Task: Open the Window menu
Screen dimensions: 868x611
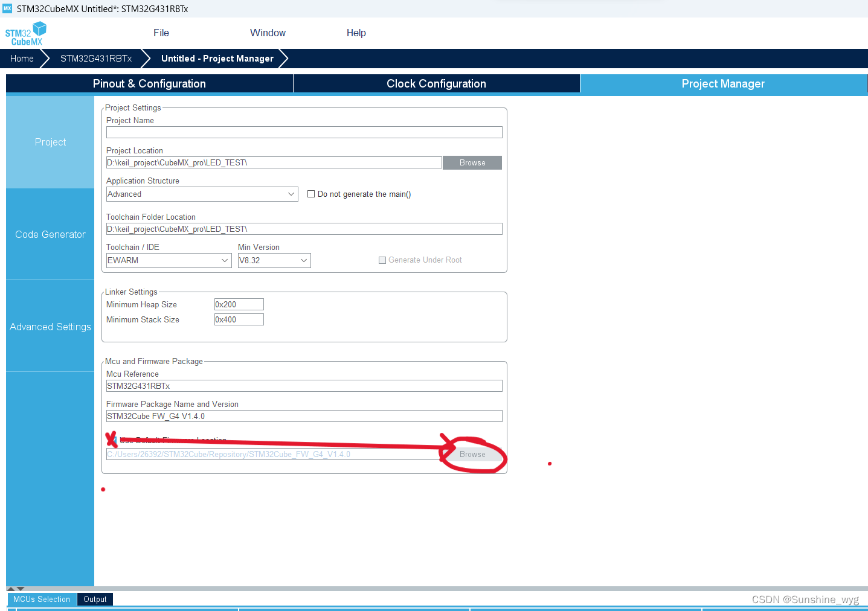Action: tap(268, 33)
